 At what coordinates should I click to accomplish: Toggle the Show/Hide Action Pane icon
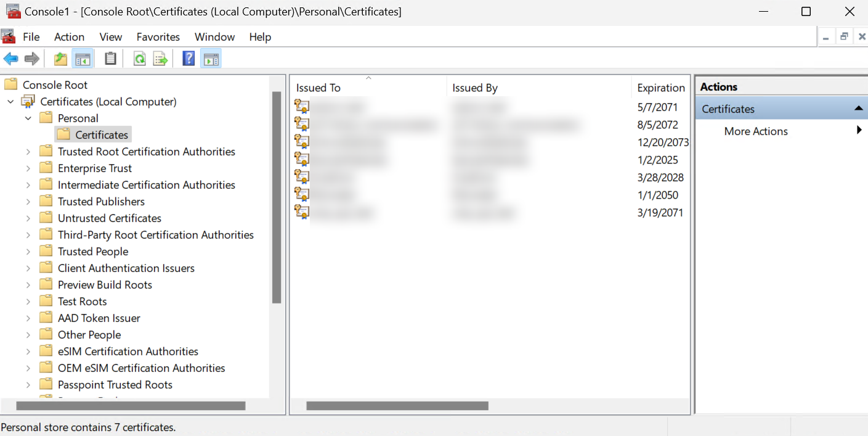211,58
